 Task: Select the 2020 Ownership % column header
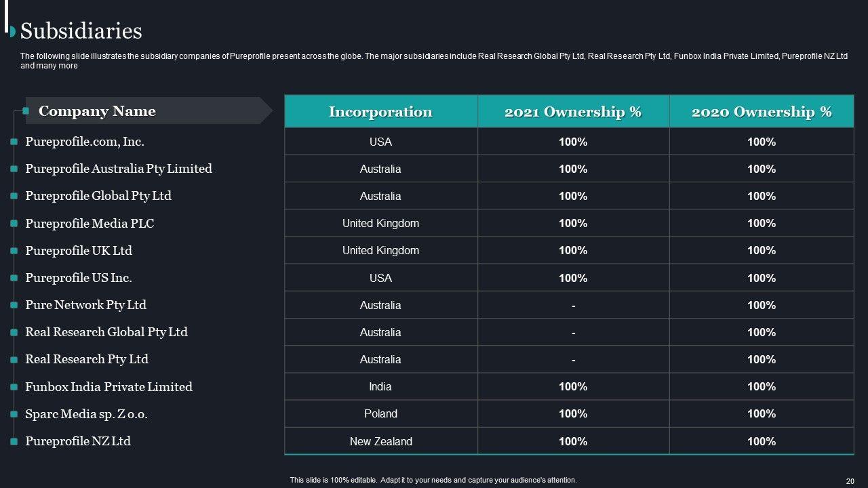pos(762,112)
